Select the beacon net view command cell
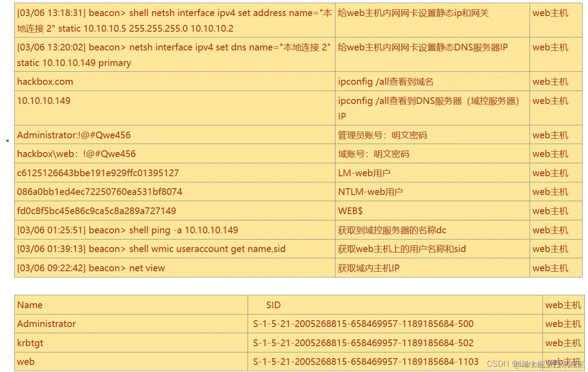This screenshot has width=588, height=372. point(175,268)
